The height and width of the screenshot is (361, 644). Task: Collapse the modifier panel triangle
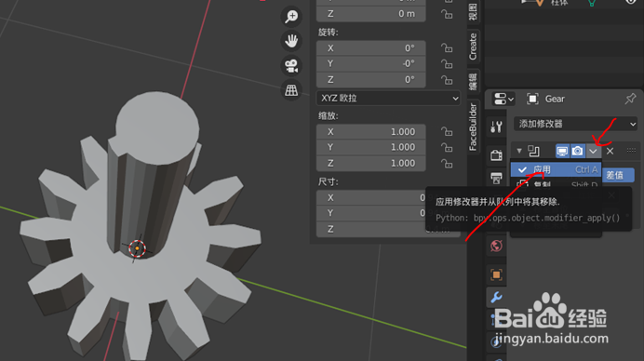click(x=519, y=151)
